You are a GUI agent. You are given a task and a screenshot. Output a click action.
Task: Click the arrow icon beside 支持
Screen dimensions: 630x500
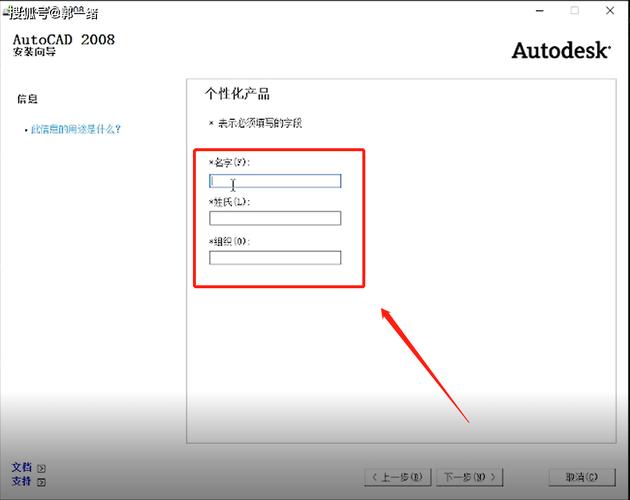41,482
